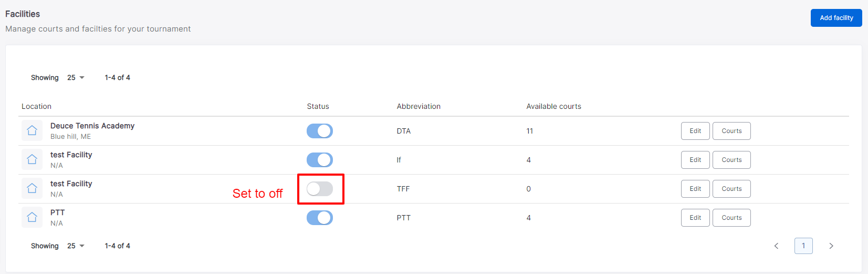Edit the Deuce Tennis Academy facility
The width and height of the screenshot is (868, 274).
695,131
